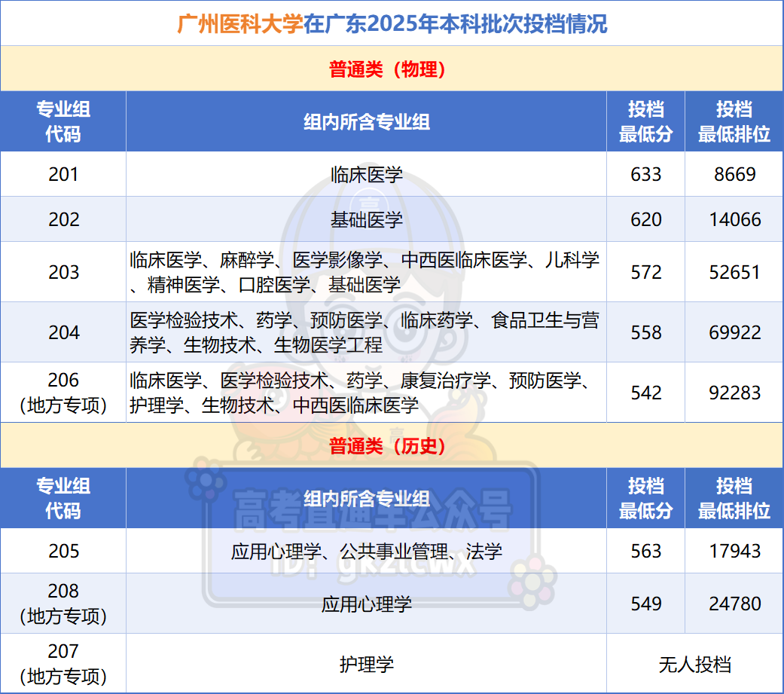Click the minimum score 558

(x=645, y=332)
